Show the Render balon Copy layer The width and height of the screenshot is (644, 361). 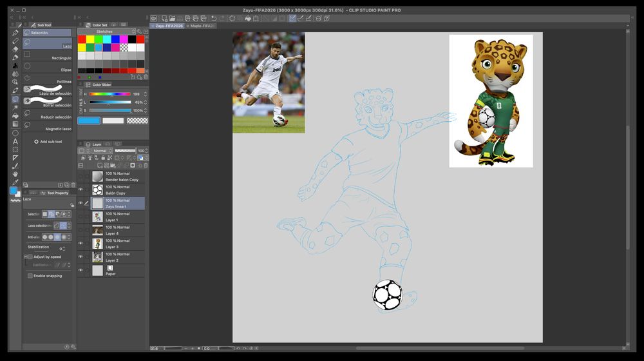coord(81,177)
